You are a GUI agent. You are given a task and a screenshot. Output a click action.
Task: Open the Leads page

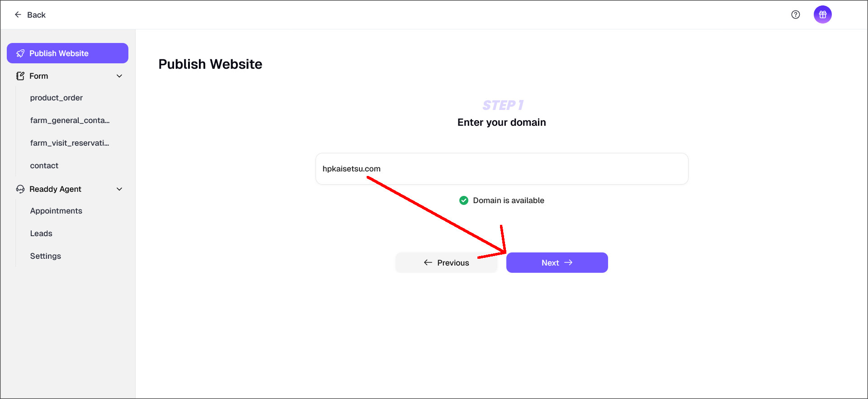[41, 233]
